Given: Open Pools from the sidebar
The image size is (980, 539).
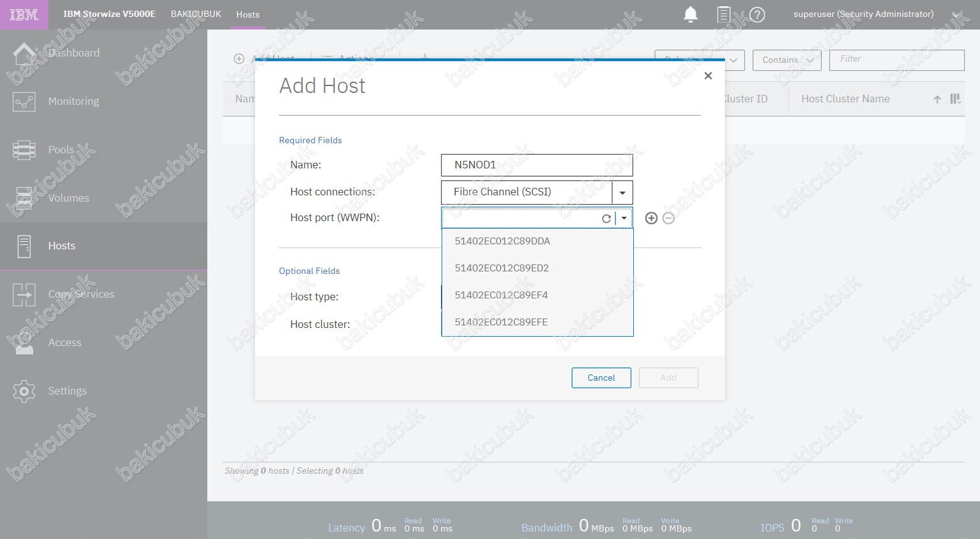Looking at the screenshot, I should tap(61, 150).
